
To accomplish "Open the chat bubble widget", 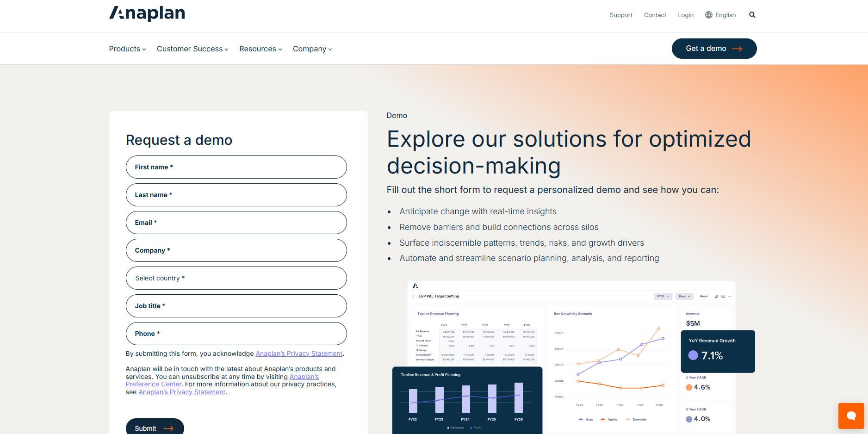I will pyautogui.click(x=851, y=415).
